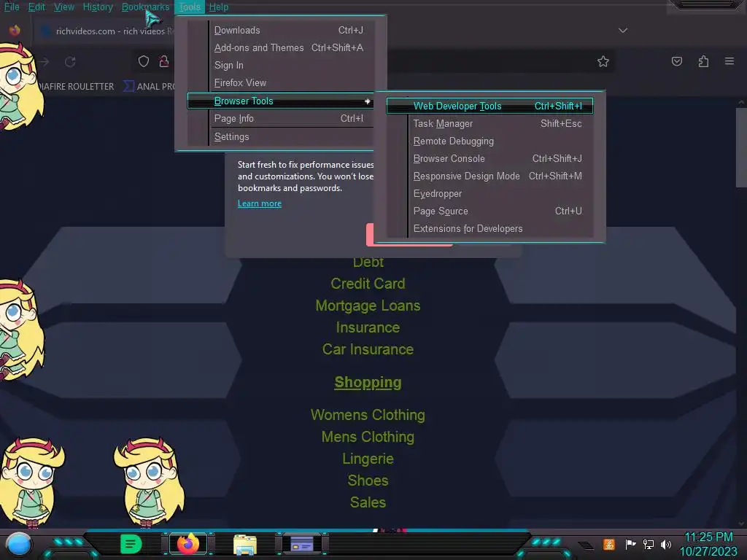Open the Shoes link
The height and width of the screenshot is (560, 747).
click(x=368, y=481)
